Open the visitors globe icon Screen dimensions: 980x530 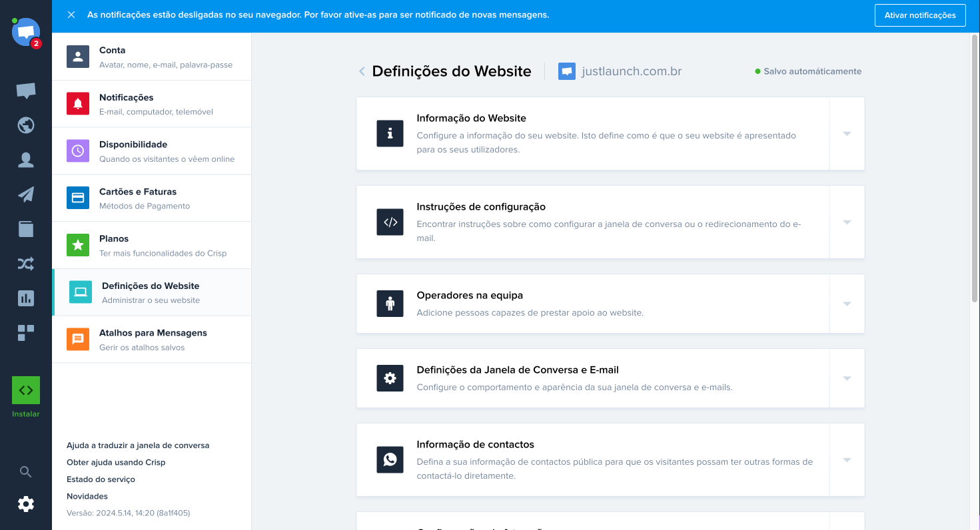[x=26, y=125]
